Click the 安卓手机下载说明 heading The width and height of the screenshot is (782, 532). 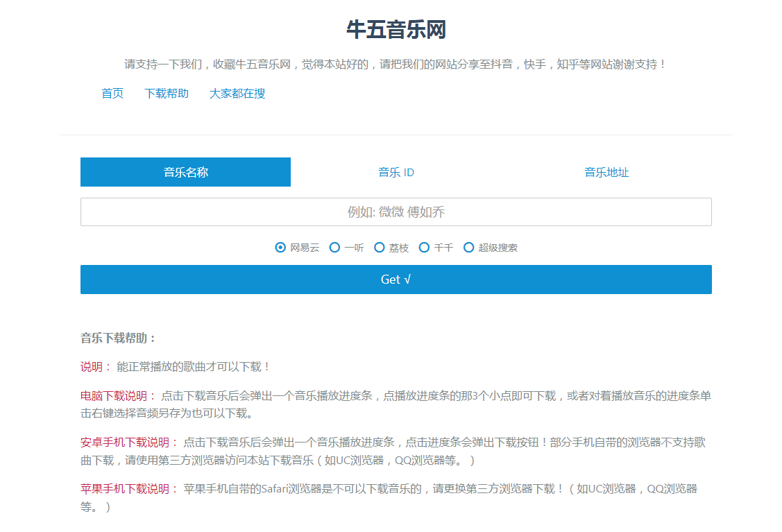121,440
